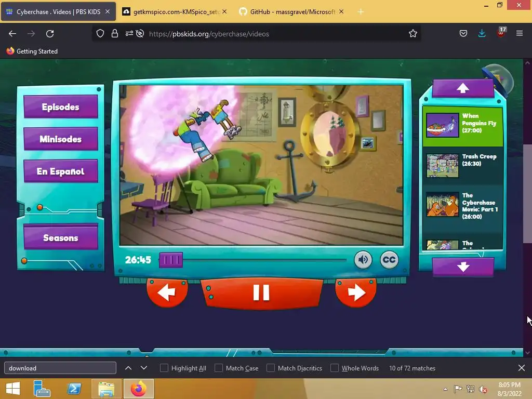
Task: Pause the Cyberchase video
Action: pos(261,293)
